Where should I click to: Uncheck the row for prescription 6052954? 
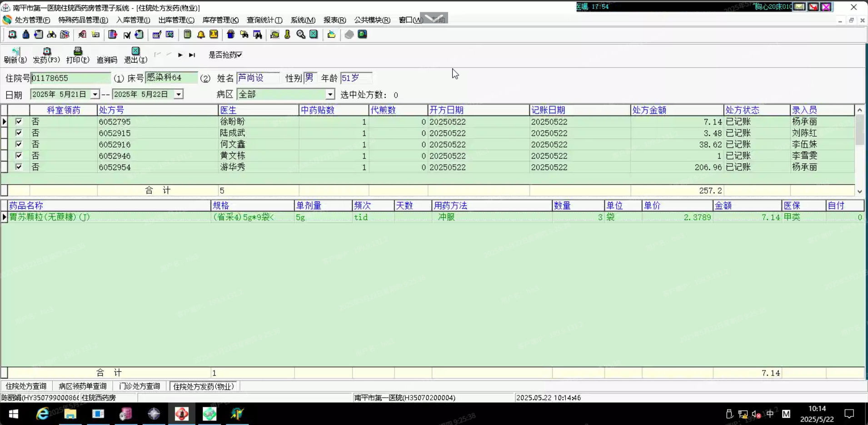coord(19,167)
